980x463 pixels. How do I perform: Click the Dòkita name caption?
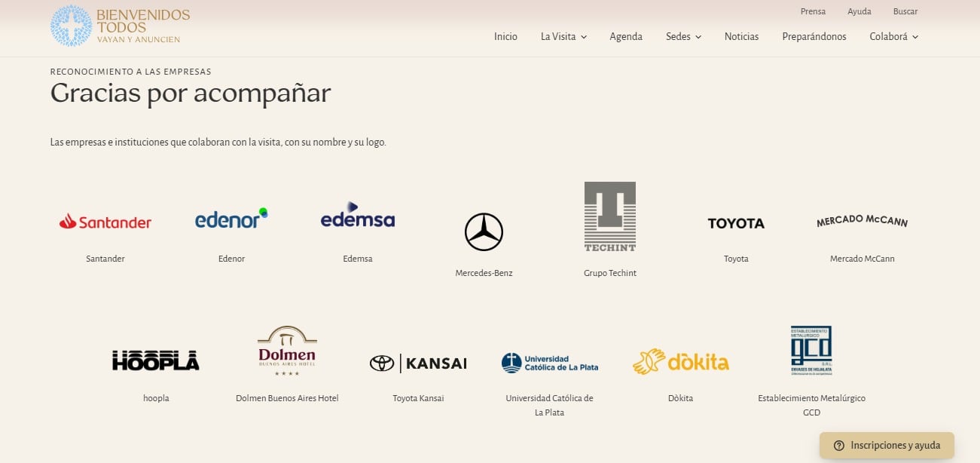[x=681, y=398]
